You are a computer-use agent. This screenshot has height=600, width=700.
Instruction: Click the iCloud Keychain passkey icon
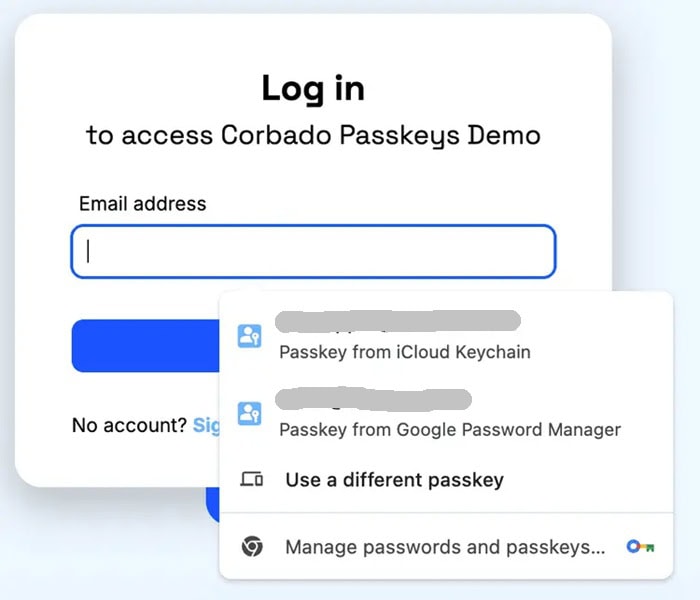[x=249, y=336]
